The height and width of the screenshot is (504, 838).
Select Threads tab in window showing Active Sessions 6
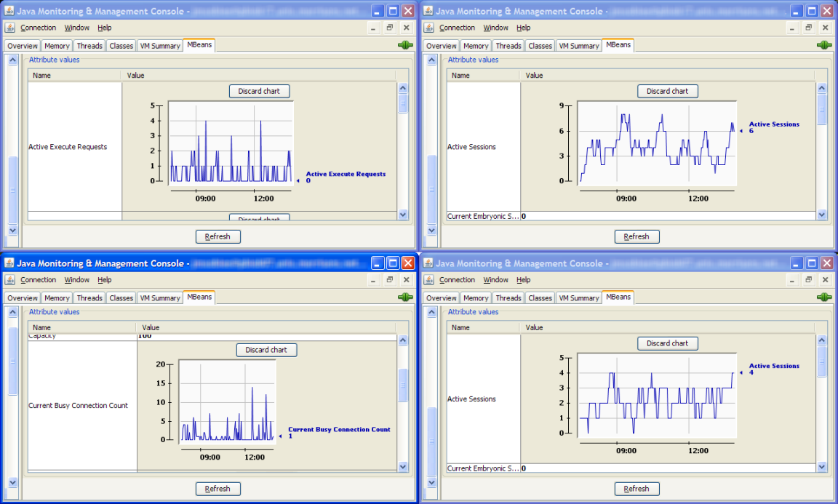[508, 46]
